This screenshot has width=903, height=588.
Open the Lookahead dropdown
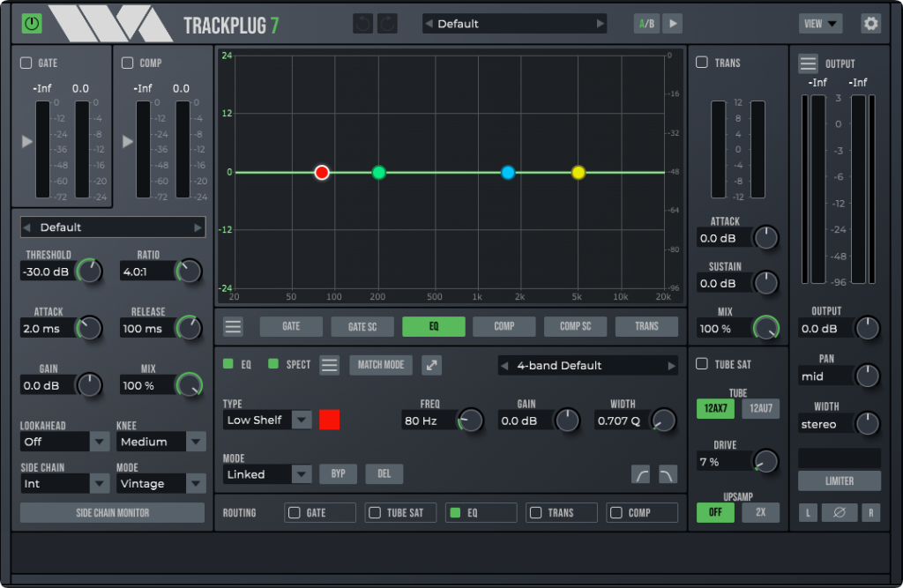coord(64,442)
